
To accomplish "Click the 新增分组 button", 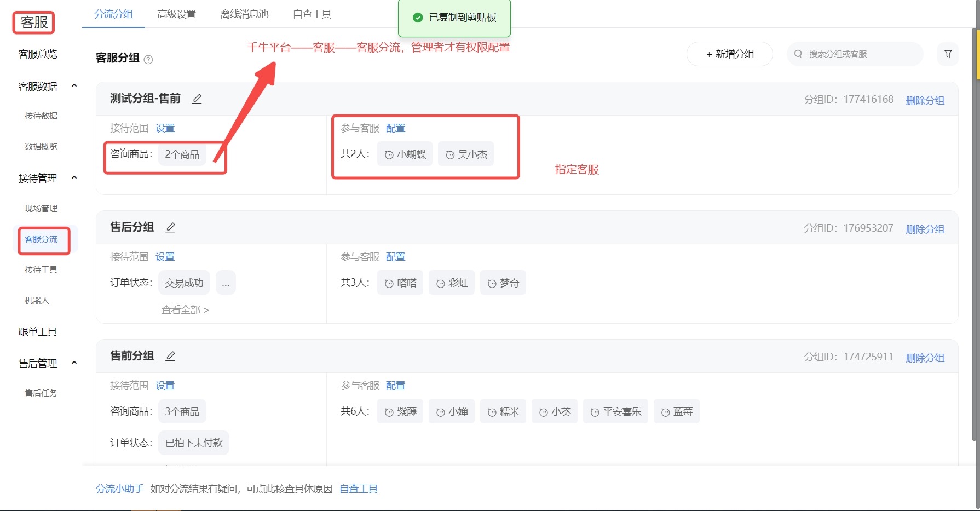I will tap(729, 54).
